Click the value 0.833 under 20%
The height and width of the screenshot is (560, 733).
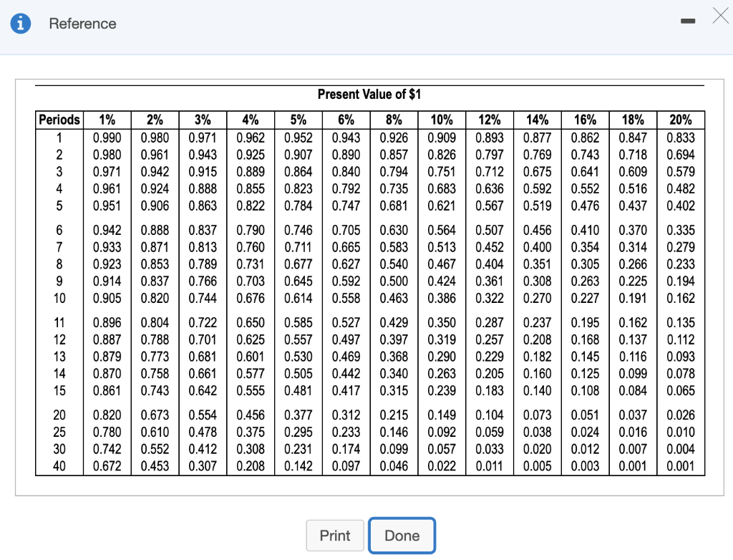681,137
